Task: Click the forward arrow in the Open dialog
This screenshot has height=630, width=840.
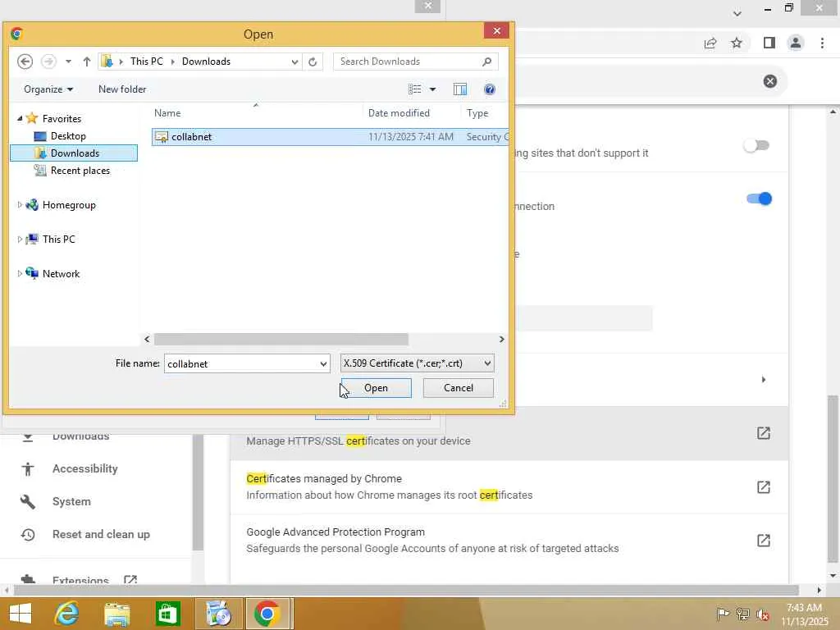Action: 48,62
